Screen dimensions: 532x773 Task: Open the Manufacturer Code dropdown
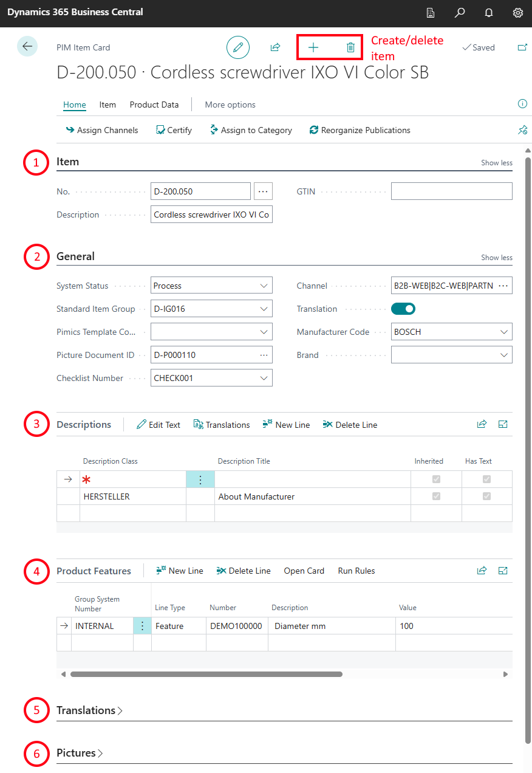click(503, 332)
